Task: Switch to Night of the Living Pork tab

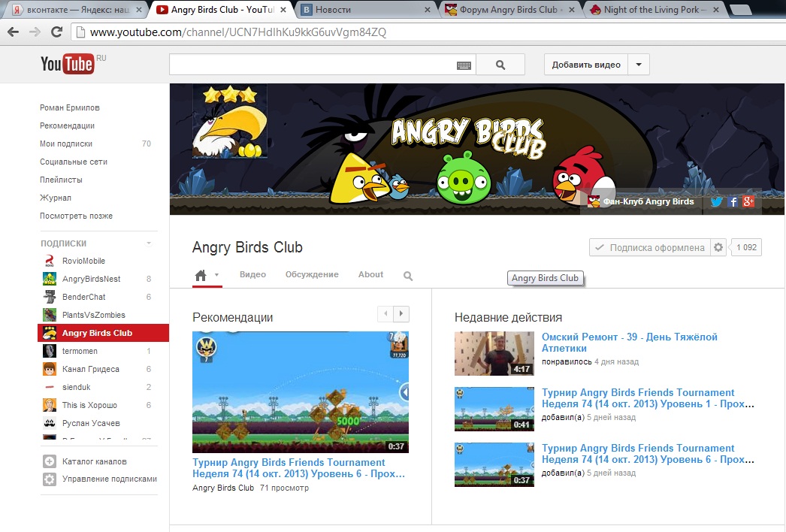Action: 655,10
